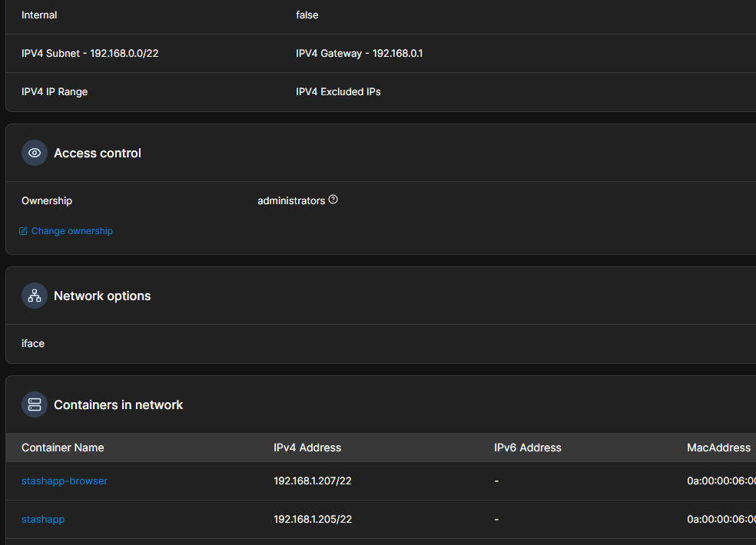Screen dimensions: 756x545
Task: Click the edit pencil icon before Change ownership
Action: click(23, 231)
